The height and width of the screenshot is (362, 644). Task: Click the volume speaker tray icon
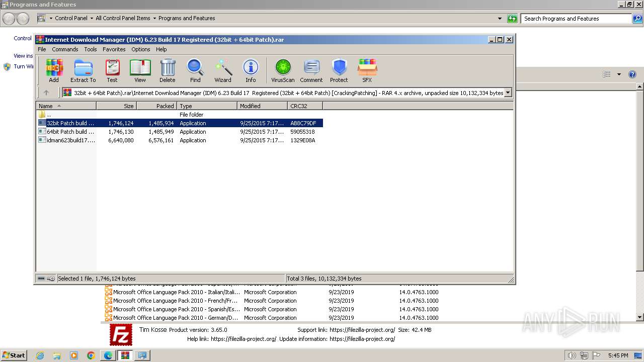coord(572,355)
